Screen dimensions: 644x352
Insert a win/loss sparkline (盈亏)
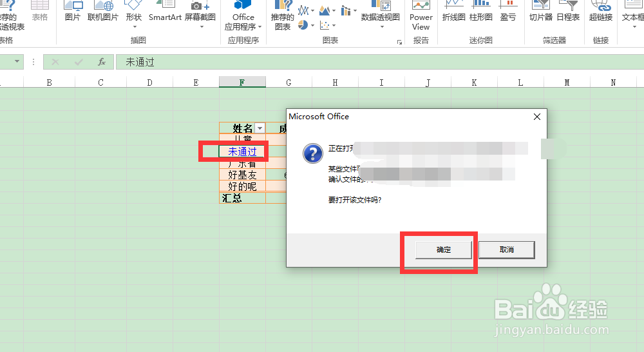508,11
